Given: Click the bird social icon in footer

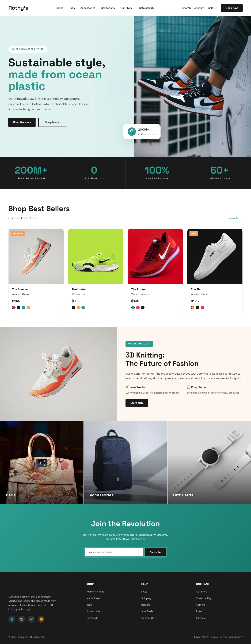Looking at the screenshot, I should tap(31, 619).
